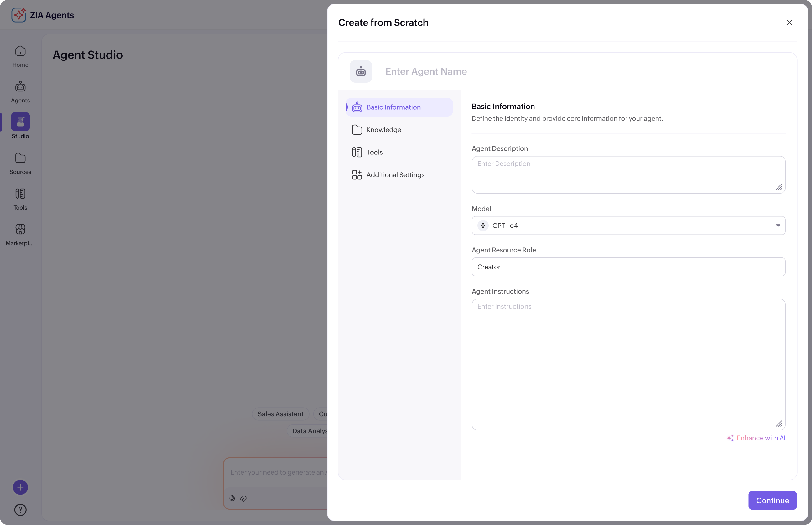
Task: Grab the Agent Instructions resize handle
Action: tap(779, 424)
